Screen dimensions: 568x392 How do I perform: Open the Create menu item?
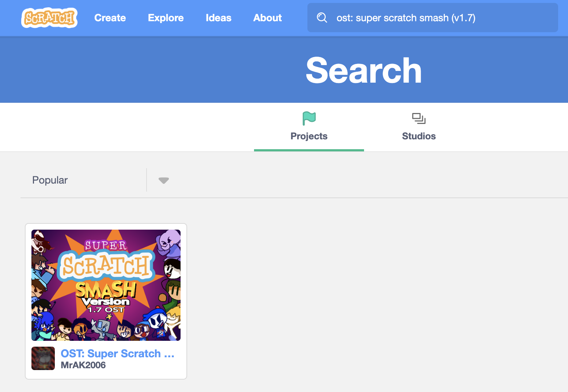click(110, 18)
